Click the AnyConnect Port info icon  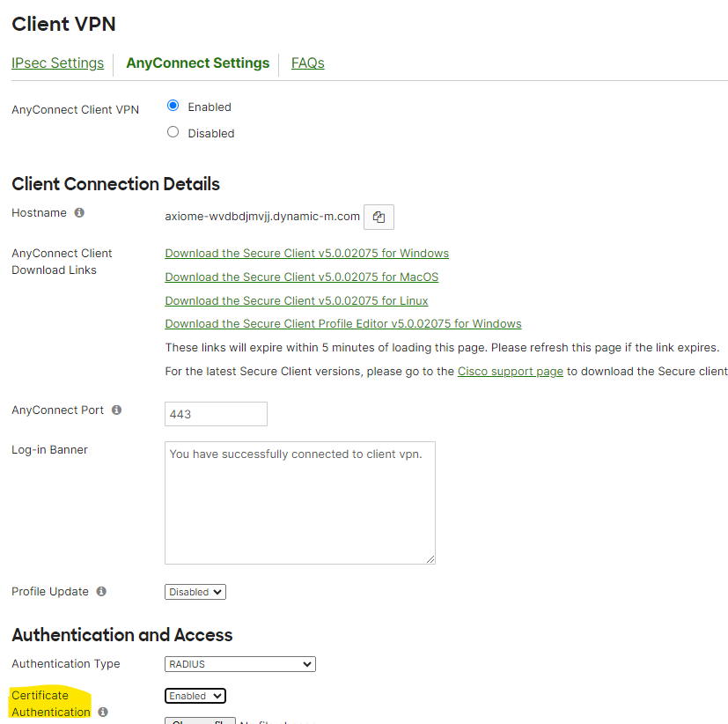[117, 410]
